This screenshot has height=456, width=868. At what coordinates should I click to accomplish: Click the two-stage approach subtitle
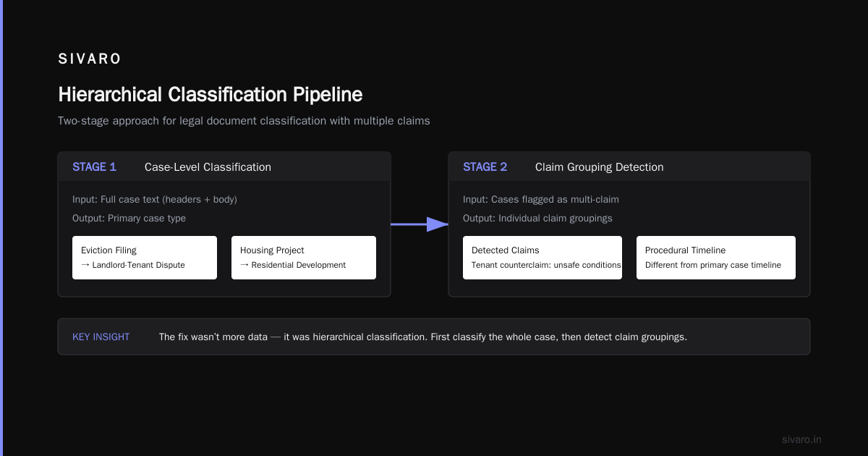[x=244, y=121]
